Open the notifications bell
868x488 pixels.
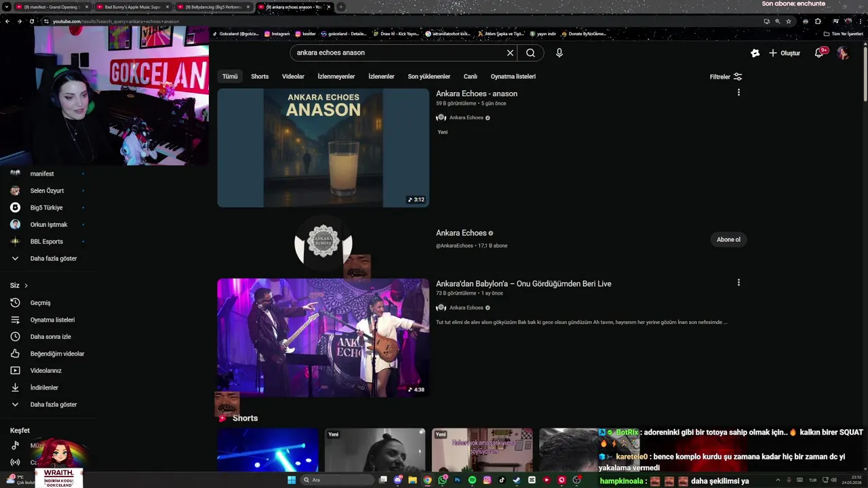pos(819,53)
